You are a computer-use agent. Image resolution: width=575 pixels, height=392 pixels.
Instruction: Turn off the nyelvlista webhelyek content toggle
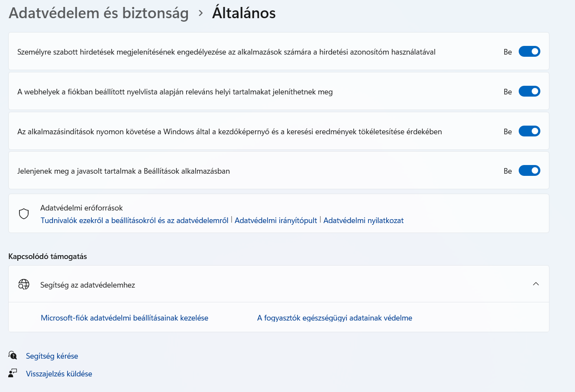529,91
